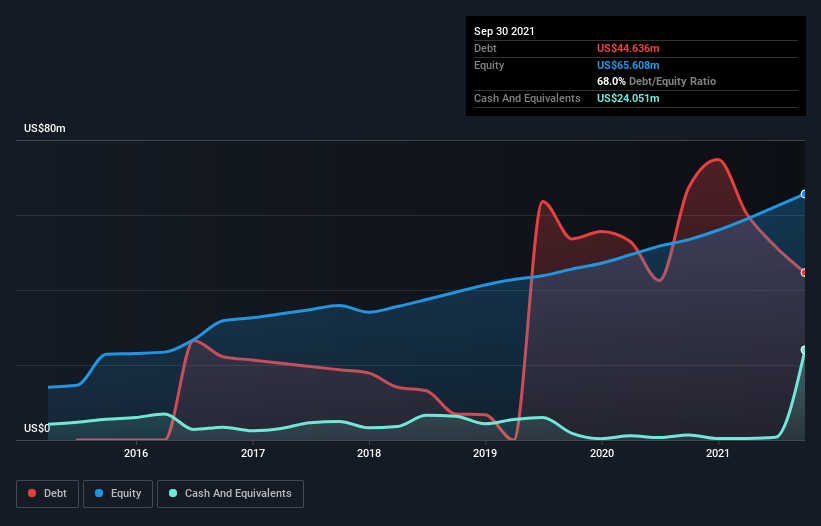821x526 pixels.
Task: Click the red Debt endpoint marker
Action: pos(804,273)
